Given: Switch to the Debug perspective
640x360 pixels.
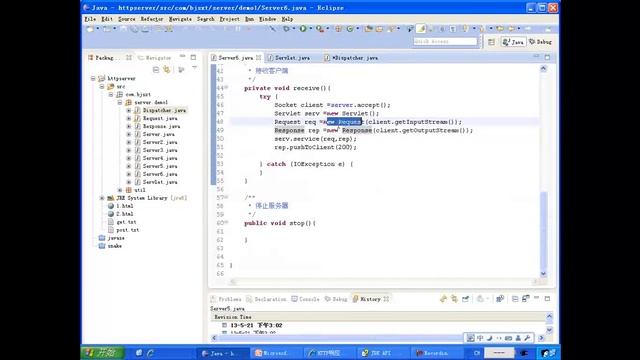Looking at the screenshot, I should (x=540, y=42).
